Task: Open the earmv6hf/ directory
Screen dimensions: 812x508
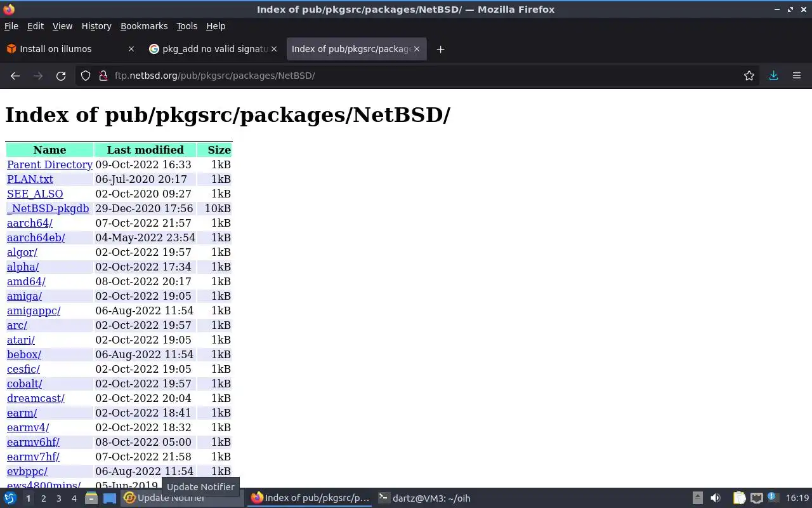Action: 33,442
